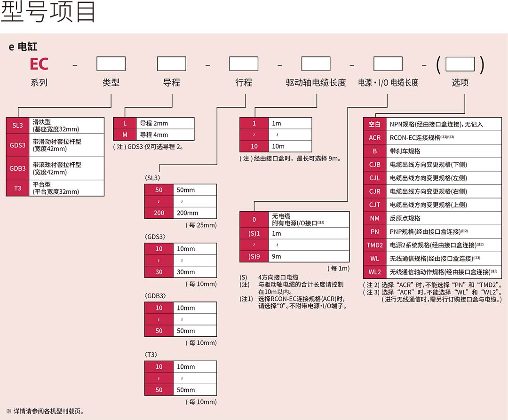Select the T3 platform type cell

(17, 188)
